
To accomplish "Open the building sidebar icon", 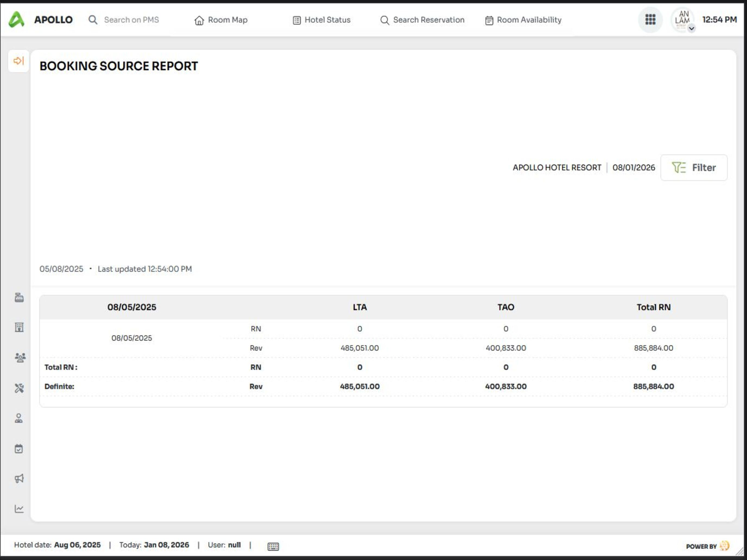I will [19, 327].
